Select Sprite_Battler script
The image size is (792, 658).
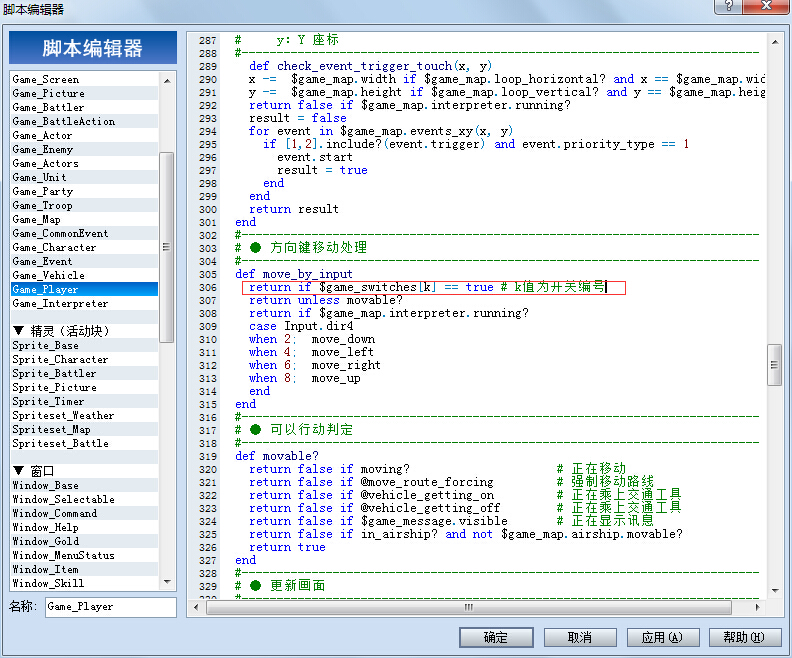coord(84,373)
